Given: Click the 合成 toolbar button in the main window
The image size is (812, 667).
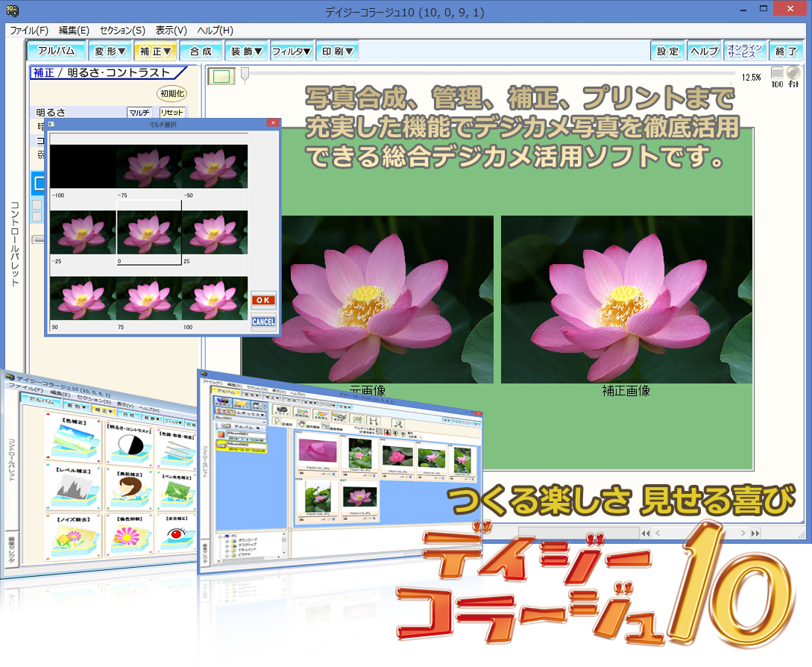Looking at the screenshot, I should [201, 51].
